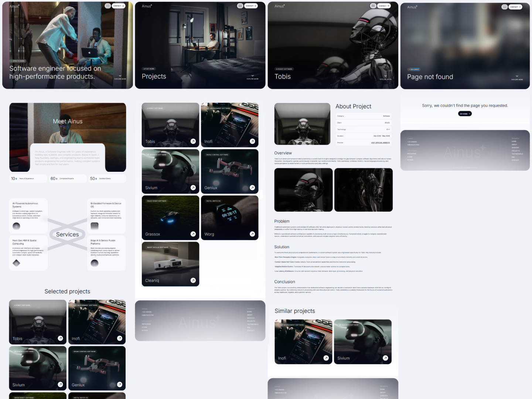This screenshot has width=532, height=399.
Task: Click arrow icon on Inofi card under Similar projects
Action: 326,358
